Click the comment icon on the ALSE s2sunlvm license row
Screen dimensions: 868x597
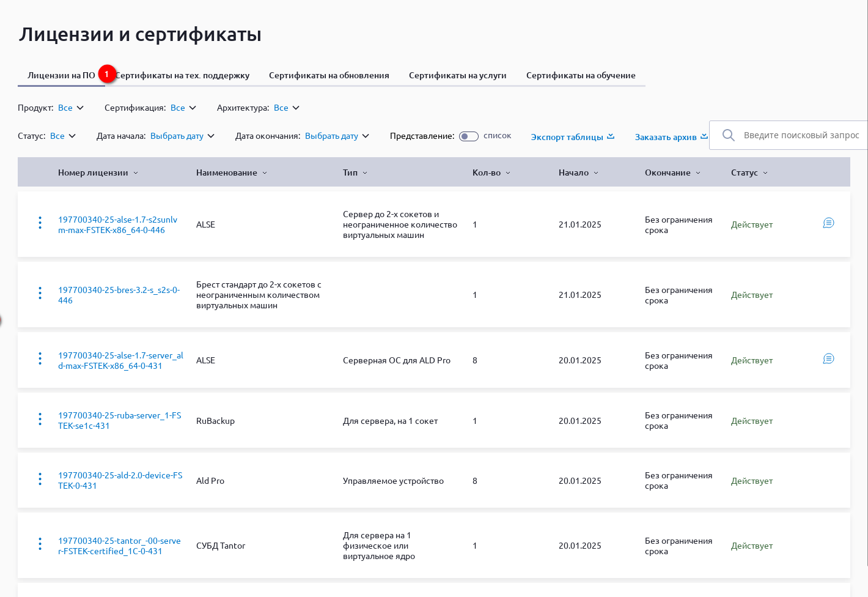(828, 223)
